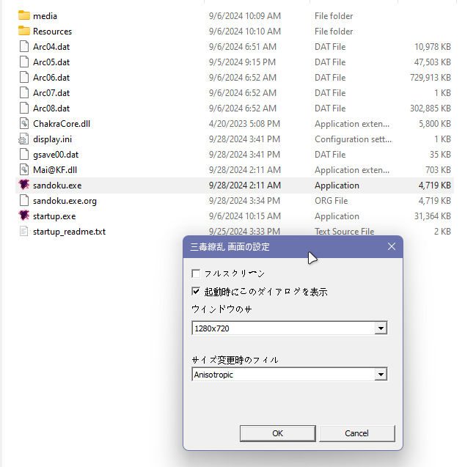The width and height of the screenshot is (476, 467).
Task: Click the Arc04.dat file icon
Action: pyautogui.click(x=23, y=46)
